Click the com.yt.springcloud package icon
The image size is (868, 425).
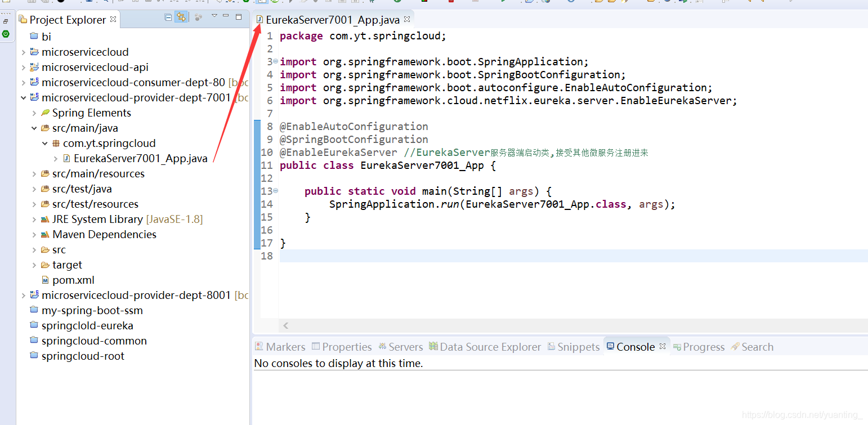point(56,144)
